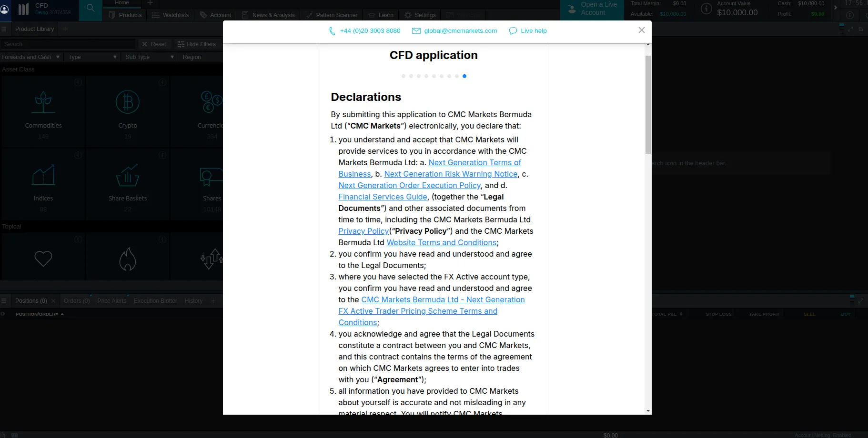Sort by POSITION/ORDER# column arrow
The image size is (868, 438).
[62, 314]
